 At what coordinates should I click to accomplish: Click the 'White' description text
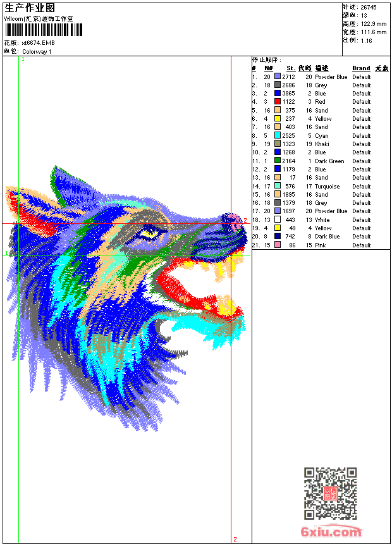(x=322, y=220)
